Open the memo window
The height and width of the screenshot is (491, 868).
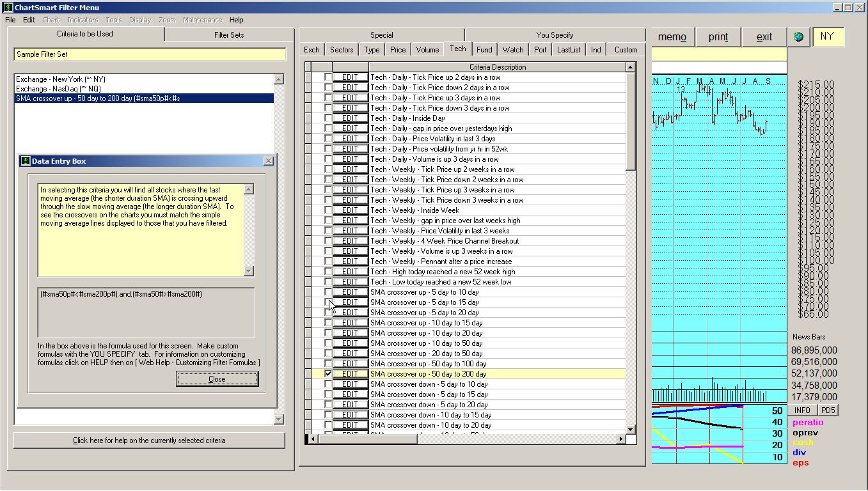click(670, 36)
